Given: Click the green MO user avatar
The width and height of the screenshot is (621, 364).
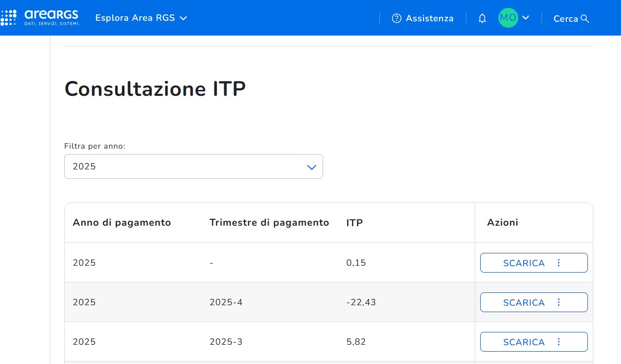Looking at the screenshot, I should 508,18.
